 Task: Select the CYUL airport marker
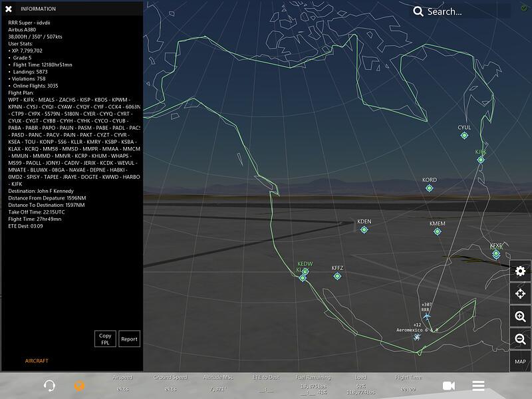coord(464,136)
